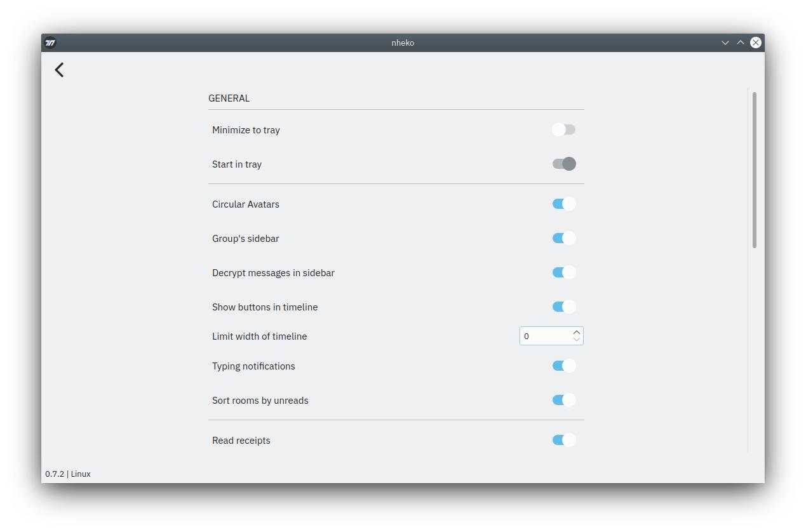Turn off Read receipts switch
The image size is (806, 532).
(563, 440)
